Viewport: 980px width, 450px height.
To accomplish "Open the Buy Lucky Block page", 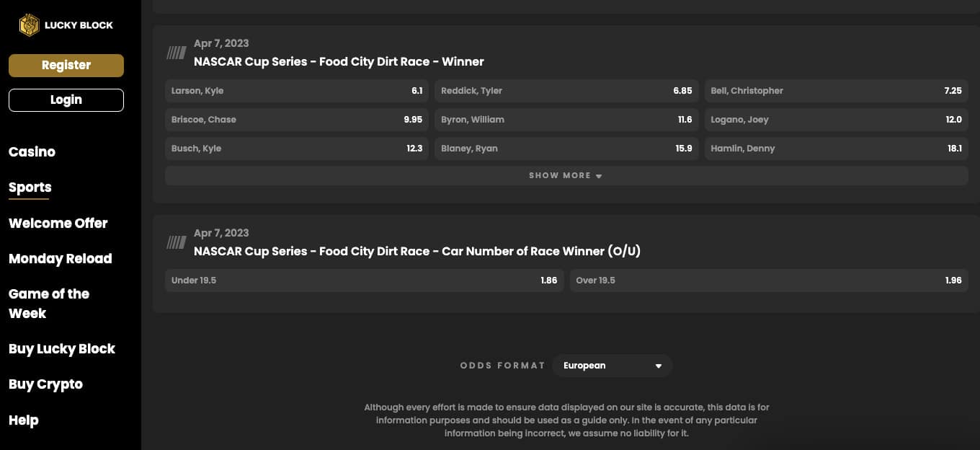I will coord(61,349).
